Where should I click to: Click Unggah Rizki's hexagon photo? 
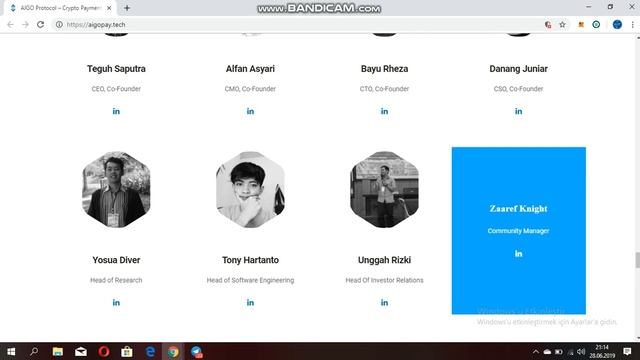tap(384, 189)
